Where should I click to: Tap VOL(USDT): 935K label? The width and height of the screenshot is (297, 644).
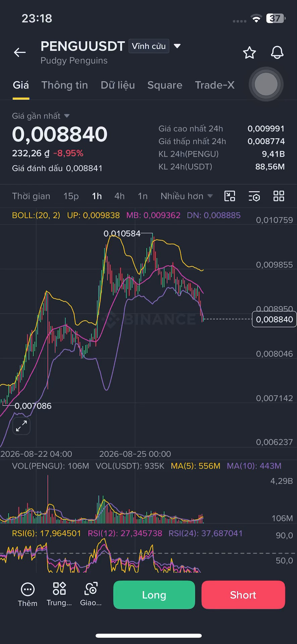tap(130, 466)
